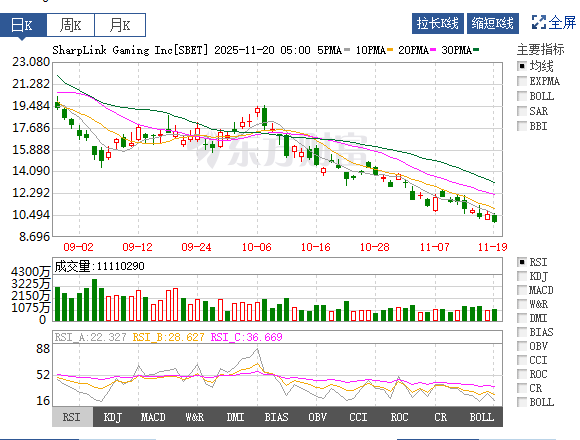Click the RSI_C:36.669 value label
The width and height of the screenshot is (580, 440).
246,337
